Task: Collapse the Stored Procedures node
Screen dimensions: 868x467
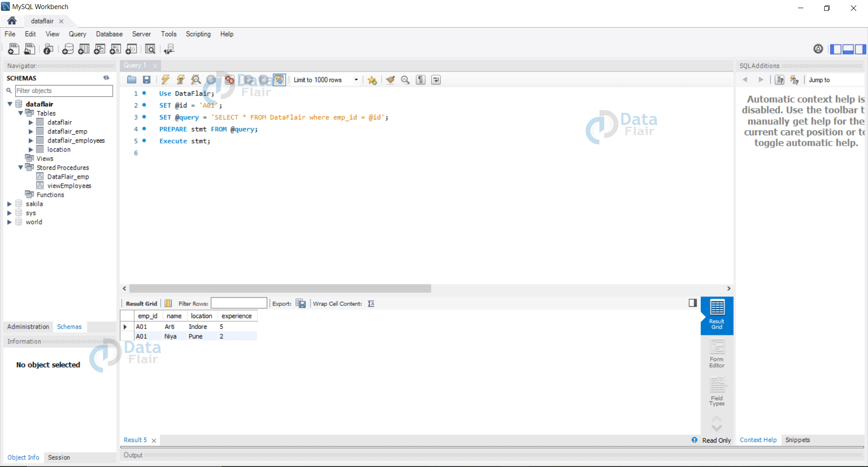Action: [x=20, y=167]
